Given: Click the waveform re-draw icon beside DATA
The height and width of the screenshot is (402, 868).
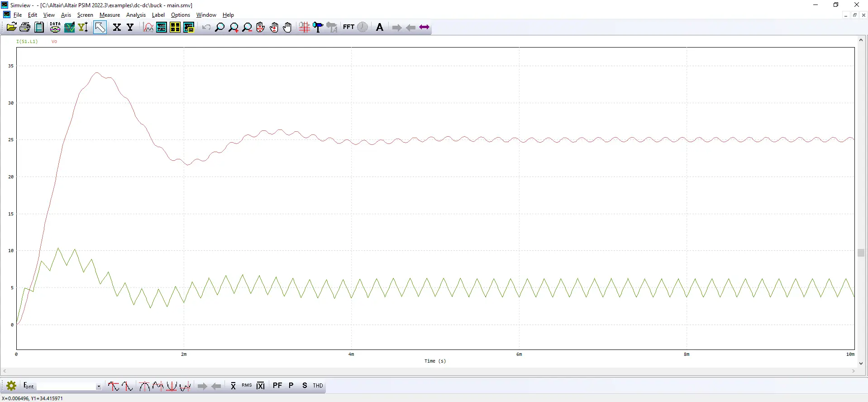Looking at the screenshot, I should tap(69, 28).
